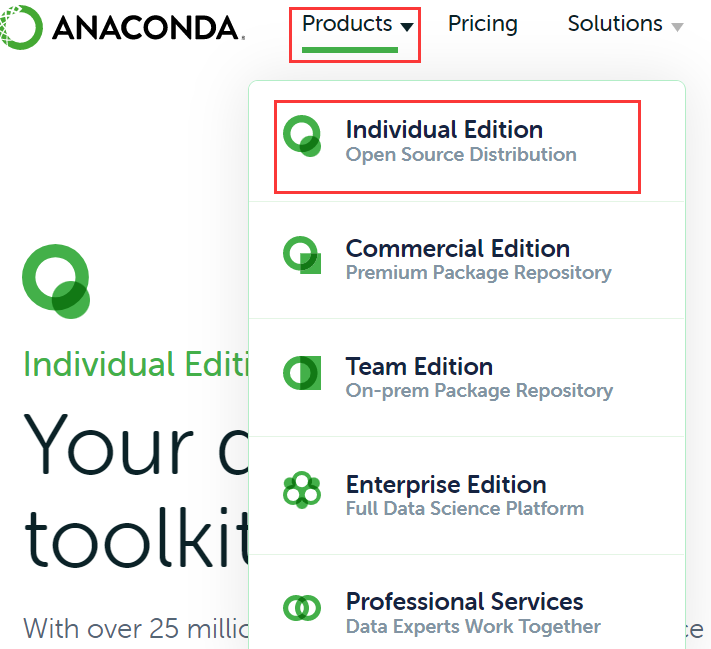The image size is (711, 649).
Task: Click the Individual Edition circle icon in menu
Action: point(302,136)
